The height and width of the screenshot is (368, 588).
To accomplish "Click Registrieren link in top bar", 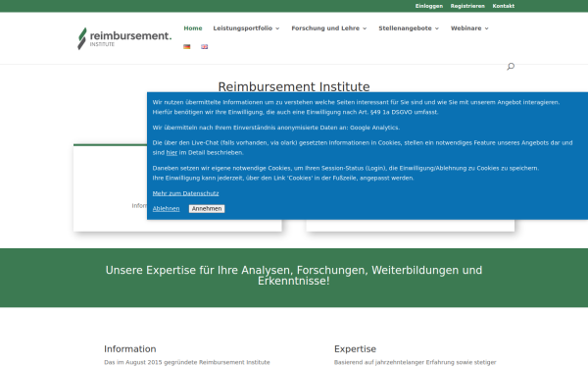I will pos(467,6).
